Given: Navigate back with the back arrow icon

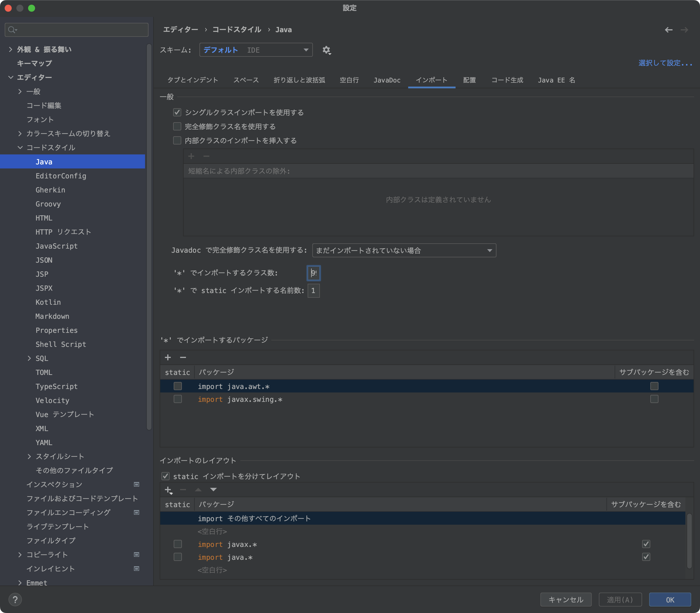Looking at the screenshot, I should coord(668,30).
